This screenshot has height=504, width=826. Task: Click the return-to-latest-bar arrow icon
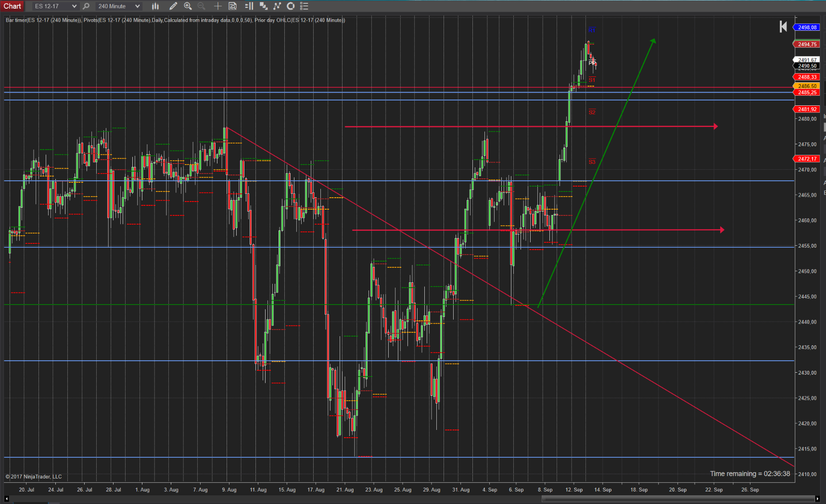coord(783,26)
